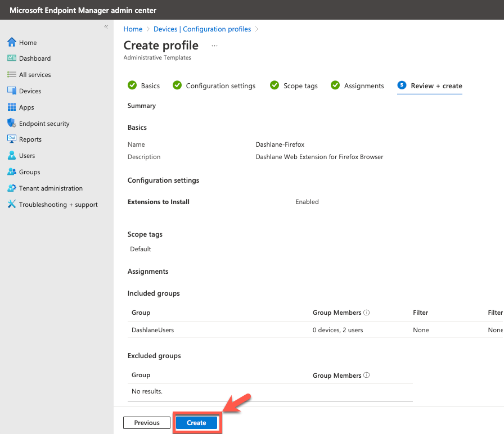
Task: Go to Users in the sidebar
Action: point(27,156)
